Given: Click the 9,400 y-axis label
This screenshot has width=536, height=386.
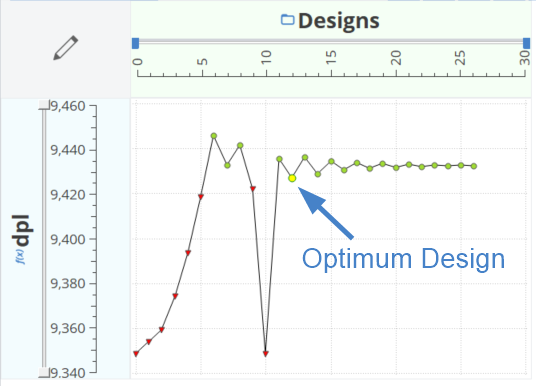Looking at the screenshot, I should 68,239.
